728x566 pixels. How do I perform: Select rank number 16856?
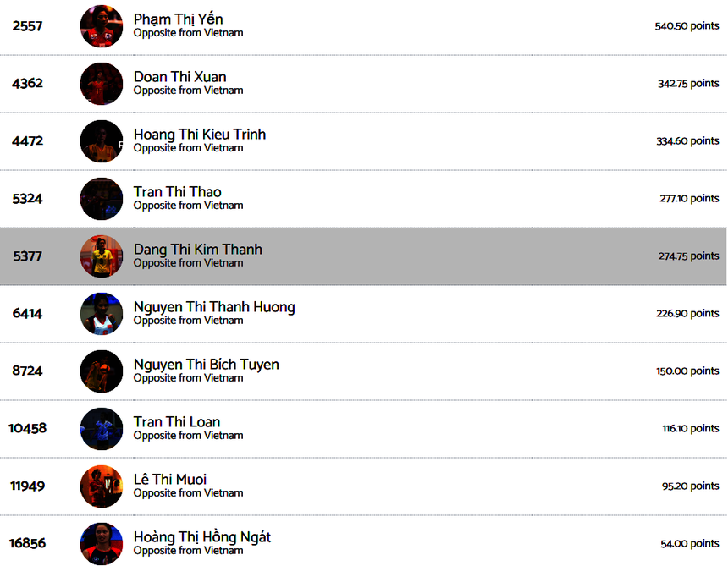tap(27, 544)
